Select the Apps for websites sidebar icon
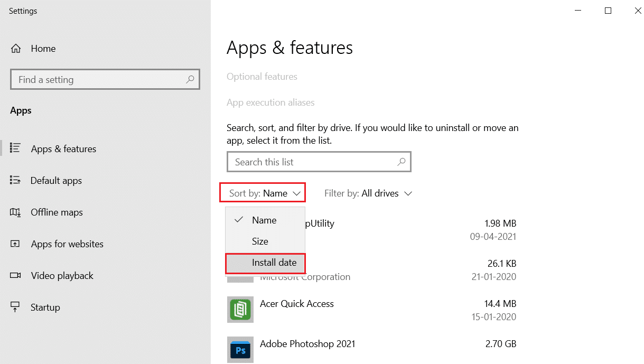This screenshot has height=364, width=644. [x=16, y=244]
